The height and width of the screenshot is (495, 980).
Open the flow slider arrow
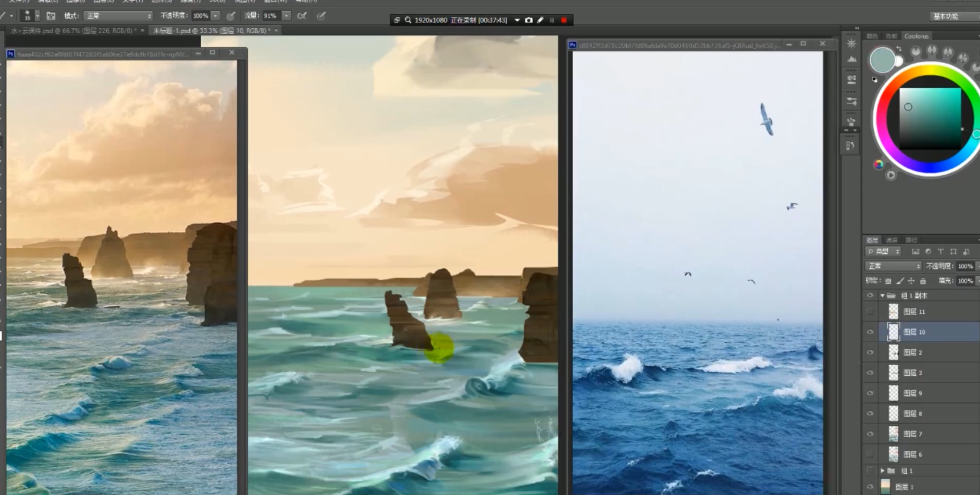[x=286, y=16]
